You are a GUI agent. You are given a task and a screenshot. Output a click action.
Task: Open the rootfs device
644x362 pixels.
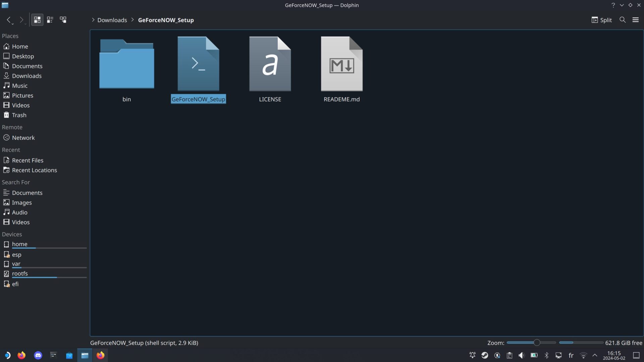[x=20, y=274]
